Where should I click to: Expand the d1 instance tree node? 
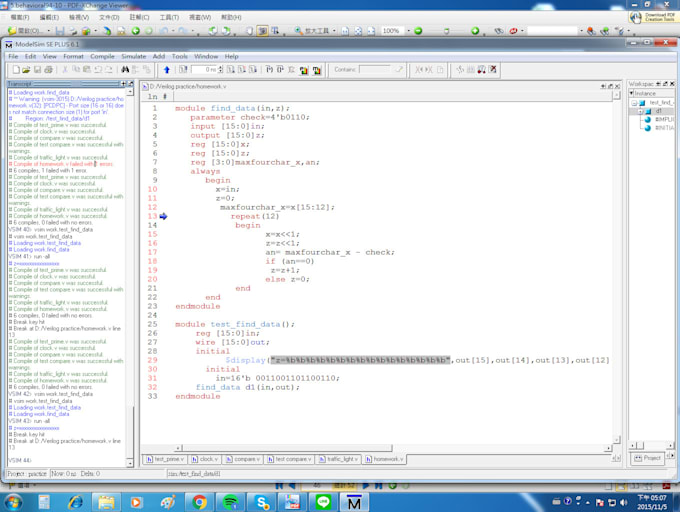(x=642, y=111)
